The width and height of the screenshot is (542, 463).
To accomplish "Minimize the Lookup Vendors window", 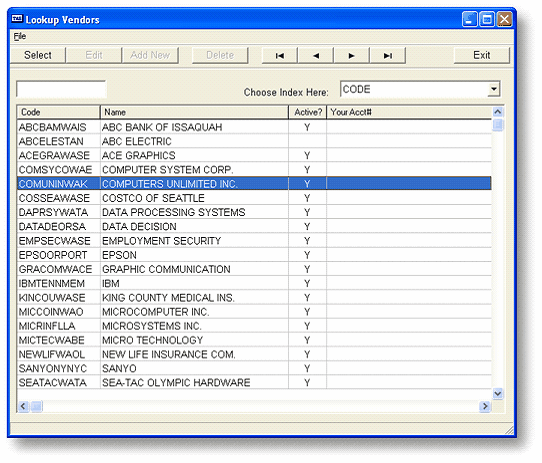I will click(x=469, y=19).
